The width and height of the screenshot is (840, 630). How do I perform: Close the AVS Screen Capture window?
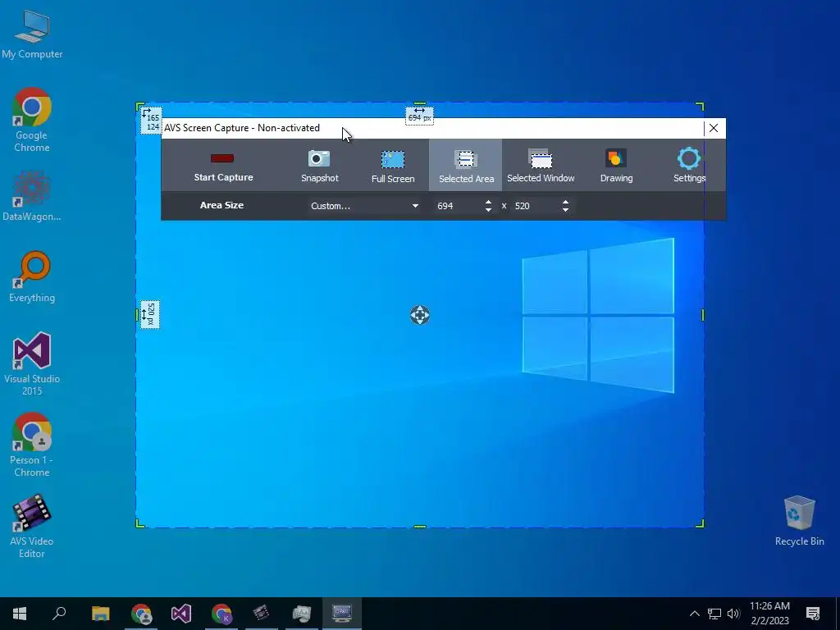(x=714, y=128)
